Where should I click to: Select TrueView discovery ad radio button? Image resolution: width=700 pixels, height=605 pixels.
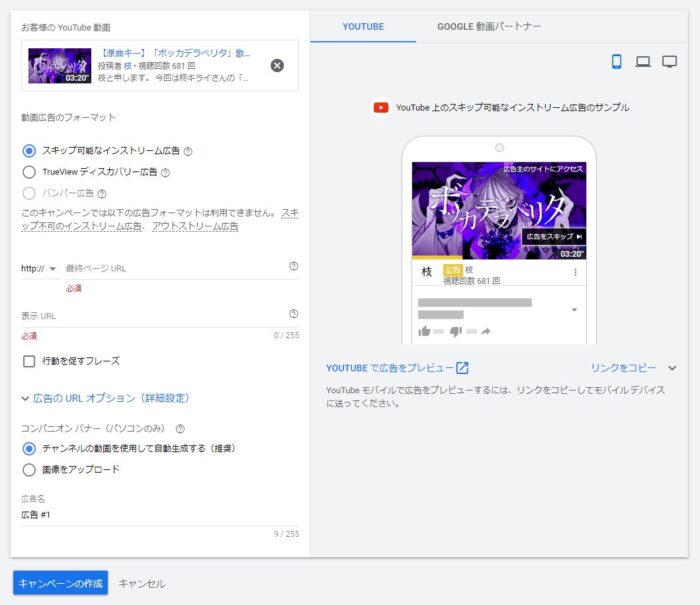pos(29,172)
